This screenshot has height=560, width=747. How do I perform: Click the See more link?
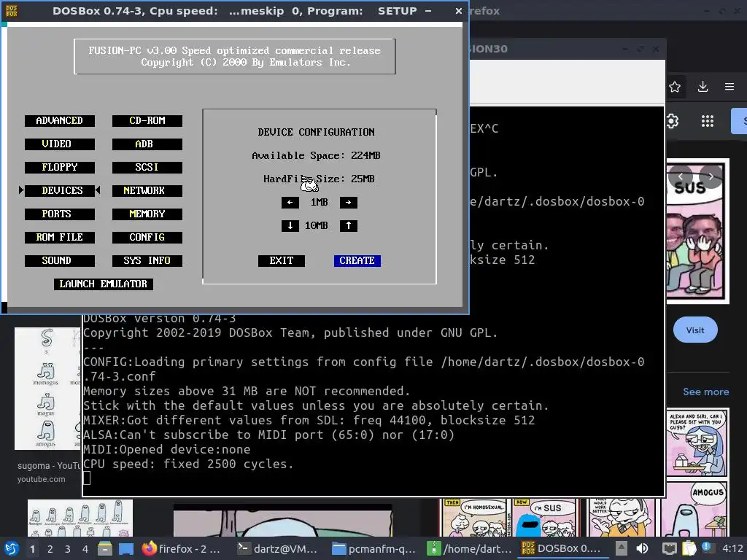click(705, 392)
